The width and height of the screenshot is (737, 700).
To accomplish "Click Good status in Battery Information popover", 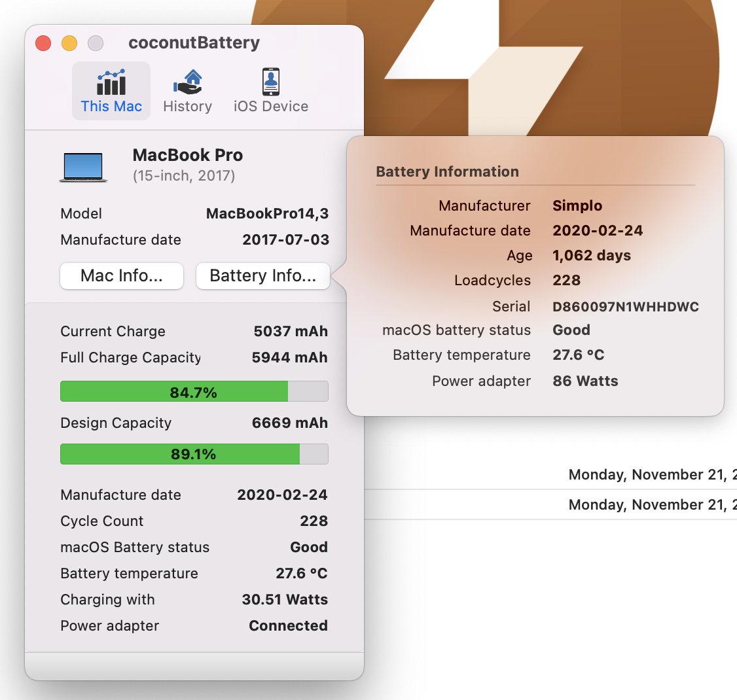I will [571, 330].
